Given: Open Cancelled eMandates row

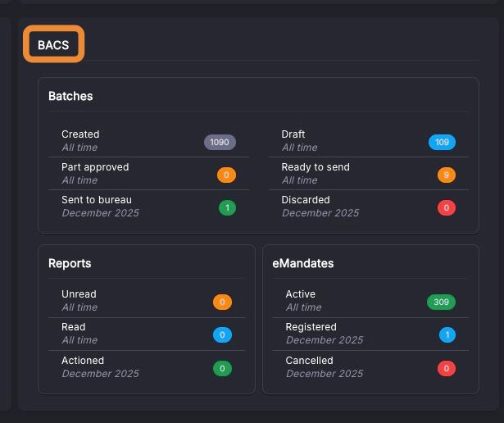Looking at the screenshot, I should click(370, 367).
